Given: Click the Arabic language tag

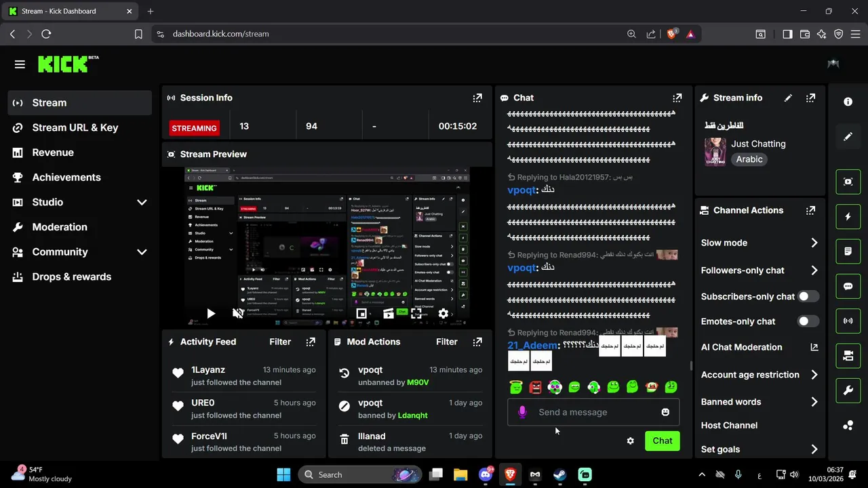Looking at the screenshot, I should point(749,159).
